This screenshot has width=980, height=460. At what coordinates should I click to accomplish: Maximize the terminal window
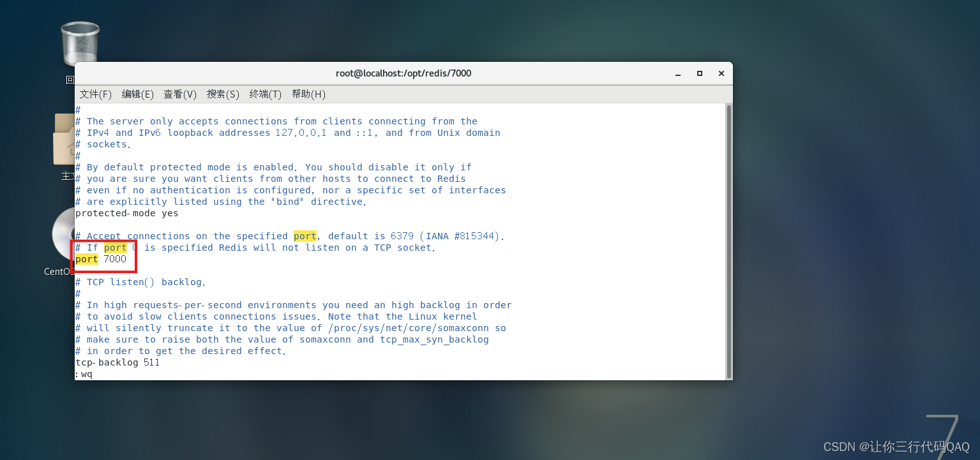[700, 73]
